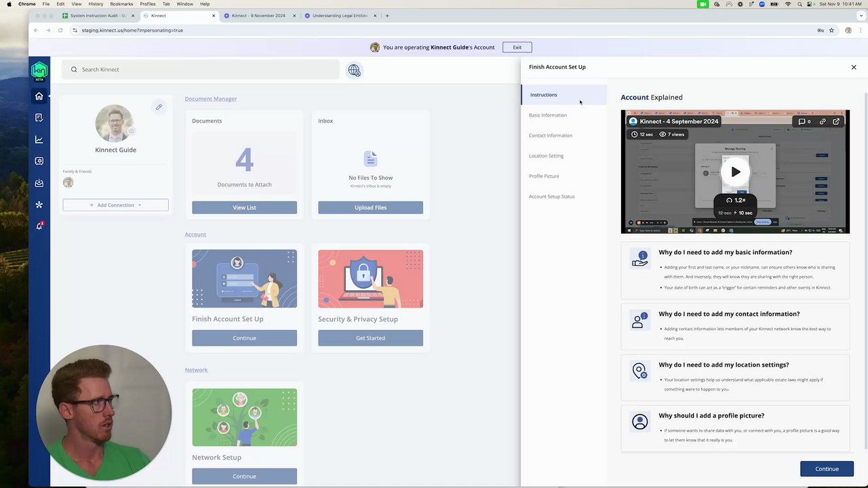Click the Chrome bookmark star icon
The height and width of the screenshot is (488, 868).
[x=831, y=30]
